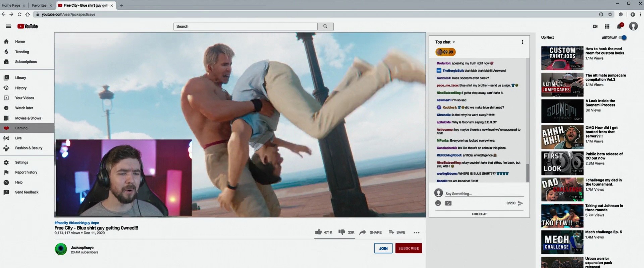Click the search magnifier button
Screen dimensions: 644x268
click(325, 26)
